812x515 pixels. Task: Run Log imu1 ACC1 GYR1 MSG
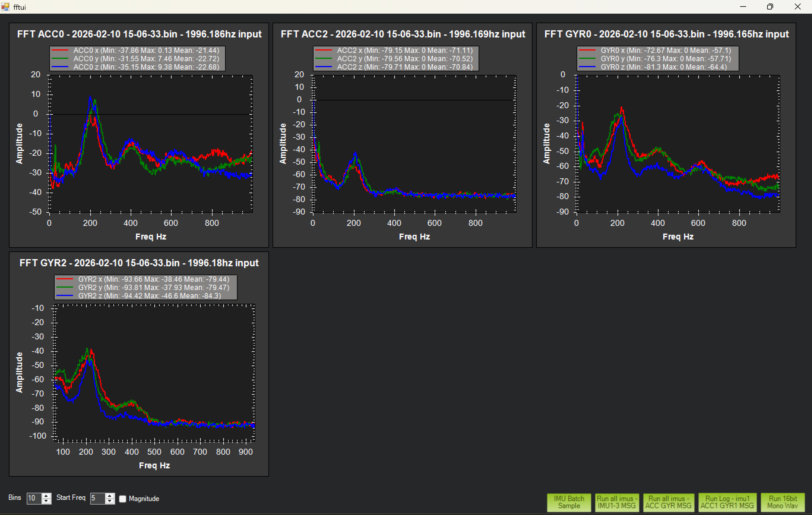[x=727, y=502]
